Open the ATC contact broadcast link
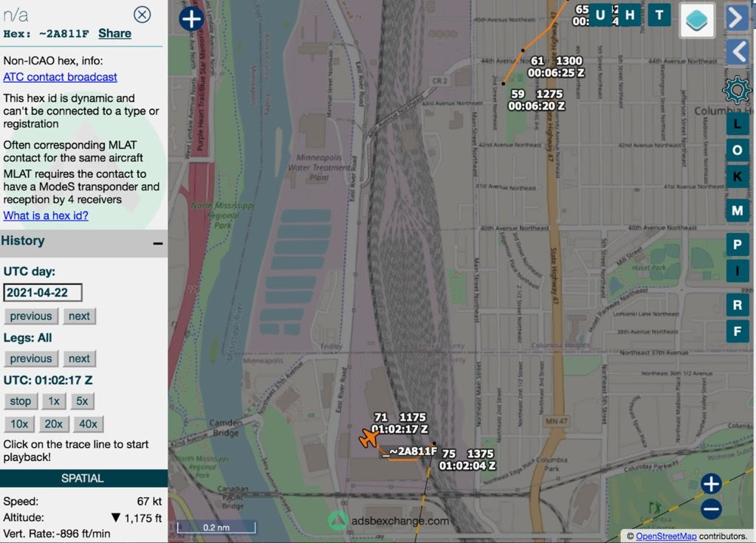Image resolution: width=756 pixels, height=543 pixels. click(61, 77)
